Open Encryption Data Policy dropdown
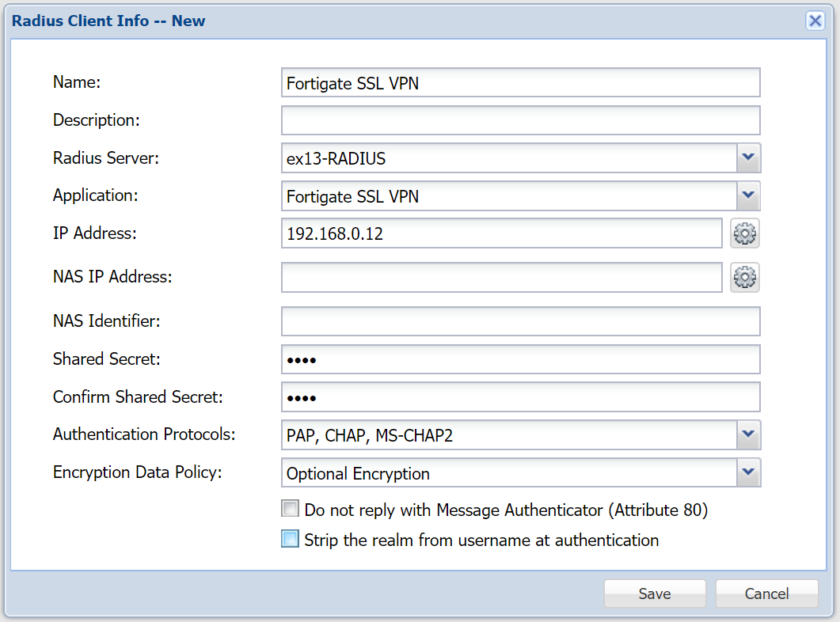The height and width of the screenshot is (622, 840). [x=748, y=472]
